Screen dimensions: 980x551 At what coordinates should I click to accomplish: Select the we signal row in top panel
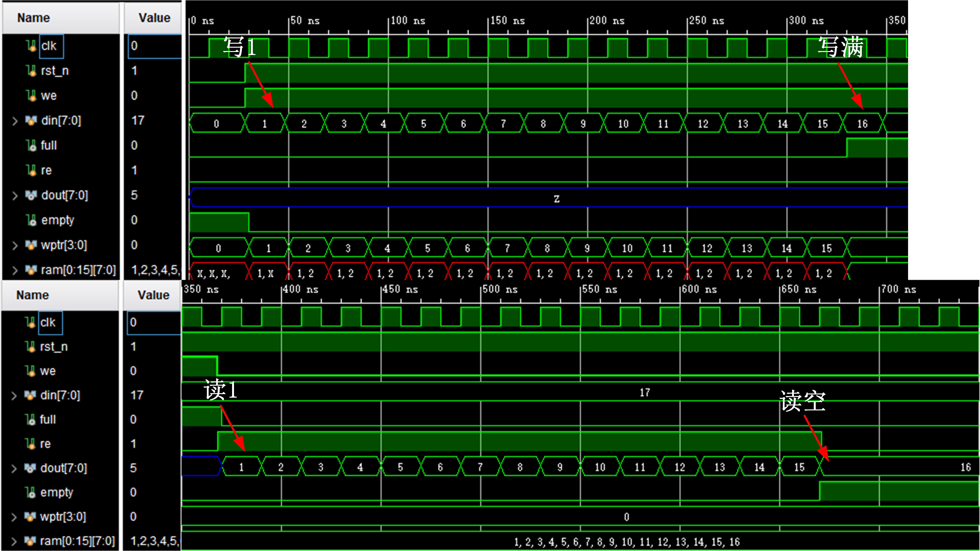(x=49, y=96)
